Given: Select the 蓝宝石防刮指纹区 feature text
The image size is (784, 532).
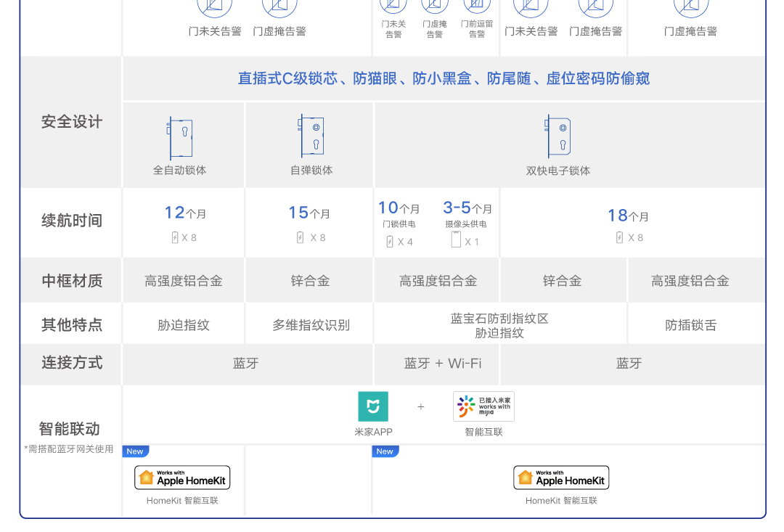Looking at the screenshot, I should tap(499, 318).
